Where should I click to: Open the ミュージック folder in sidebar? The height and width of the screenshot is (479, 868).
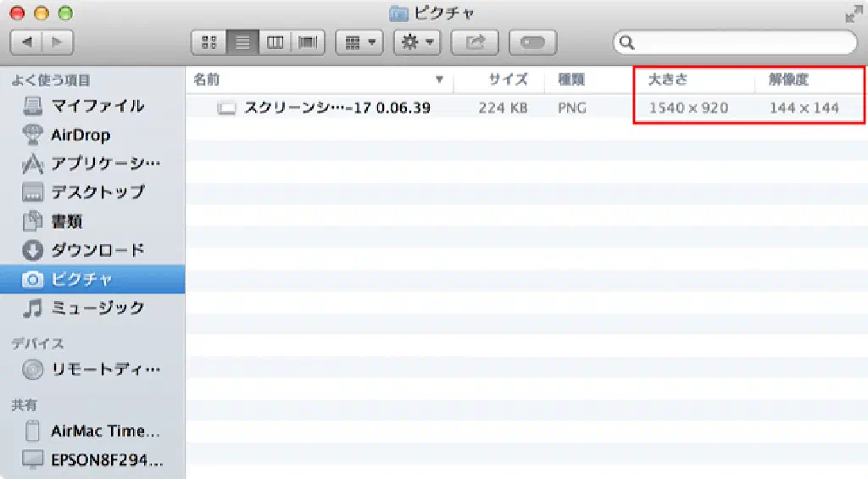pos(97,308)
